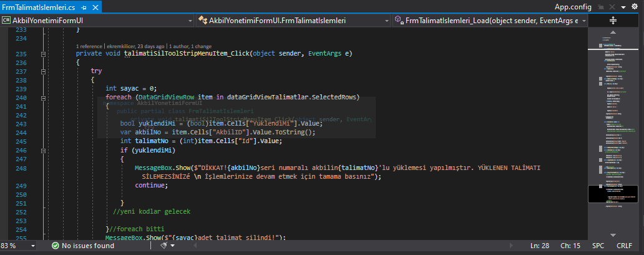Click the split editor window icon
Image resolution: width=644 pixels, height=255 pixels.
click(x=613, y=20)
